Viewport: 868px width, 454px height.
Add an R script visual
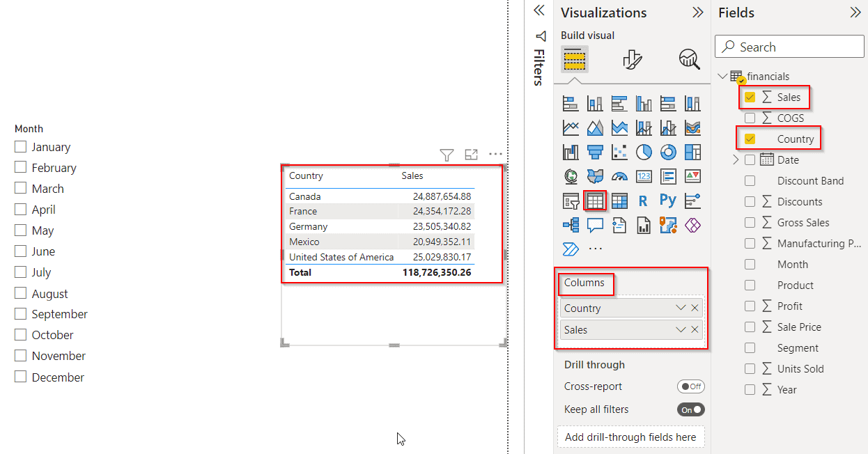(x=644, y=201)
